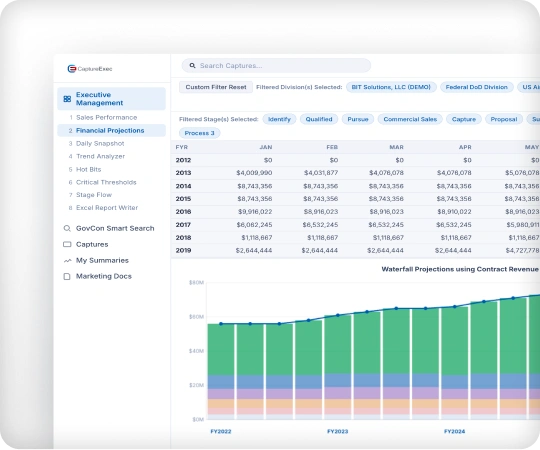The width and height of the screenshot is (540, 450).
Task: Click the FYR column header
Action: click(181, 147)
